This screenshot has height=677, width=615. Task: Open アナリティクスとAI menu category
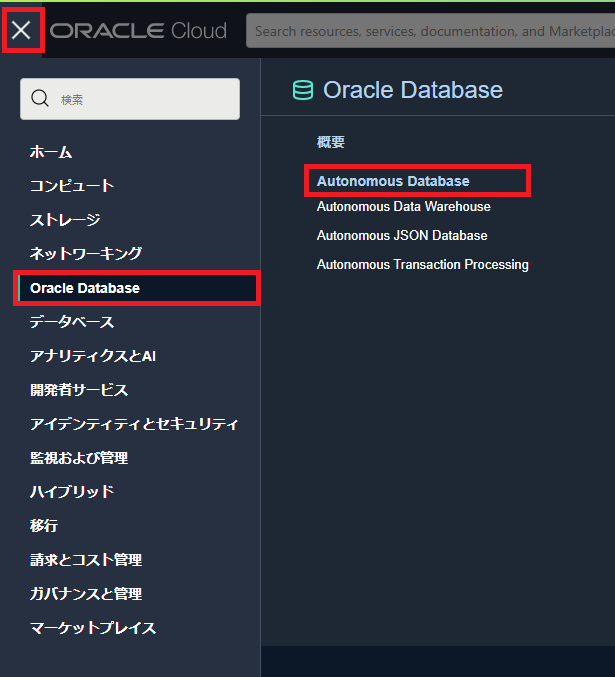[93, 356]
